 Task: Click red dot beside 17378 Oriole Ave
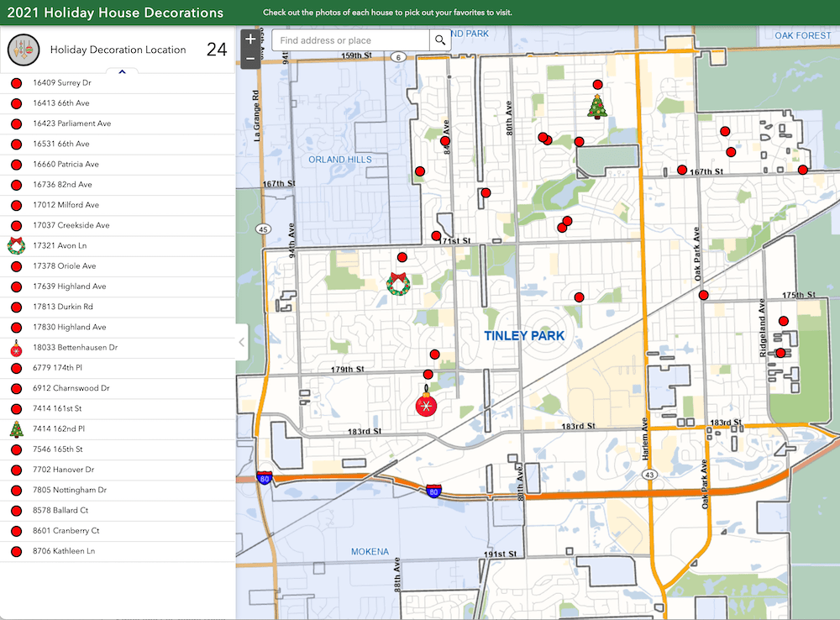pos(17,266)
